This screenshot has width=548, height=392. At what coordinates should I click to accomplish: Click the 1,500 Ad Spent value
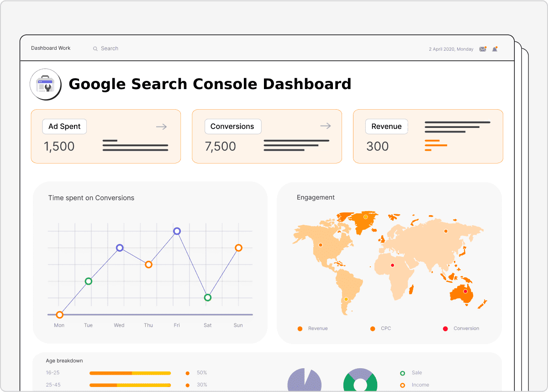point(59,146)
